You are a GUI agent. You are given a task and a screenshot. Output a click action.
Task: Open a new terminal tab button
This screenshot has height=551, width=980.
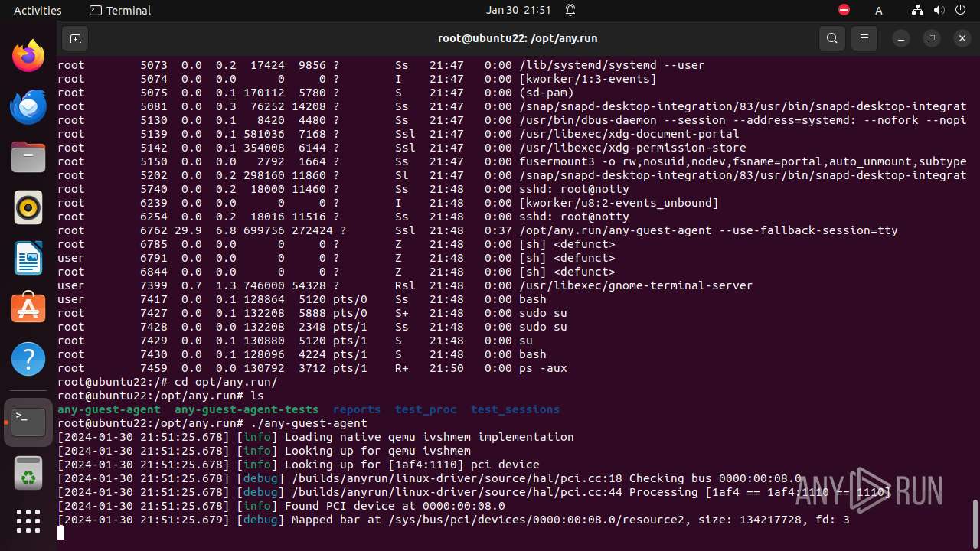click(x=75, y=38)
